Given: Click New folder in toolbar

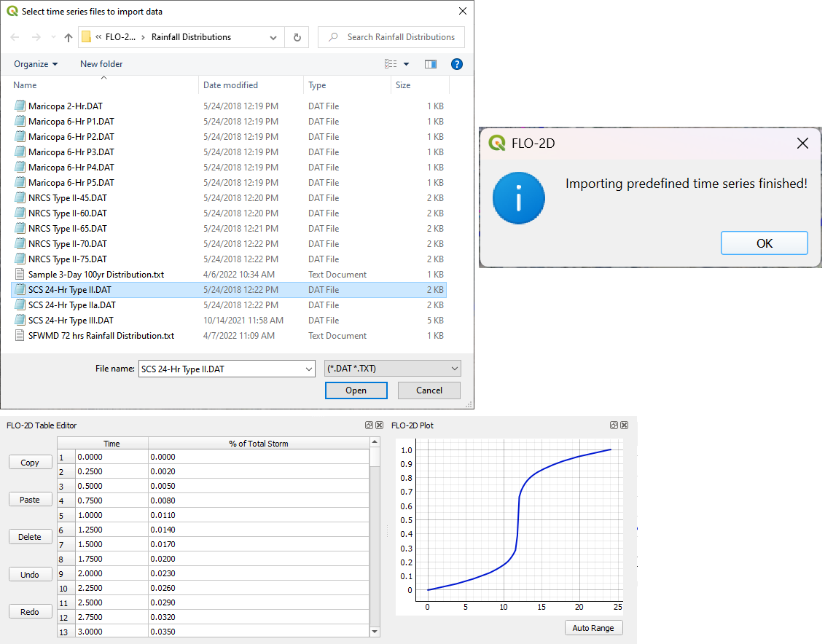Looking at the screenshot, I should pos(101,64).
